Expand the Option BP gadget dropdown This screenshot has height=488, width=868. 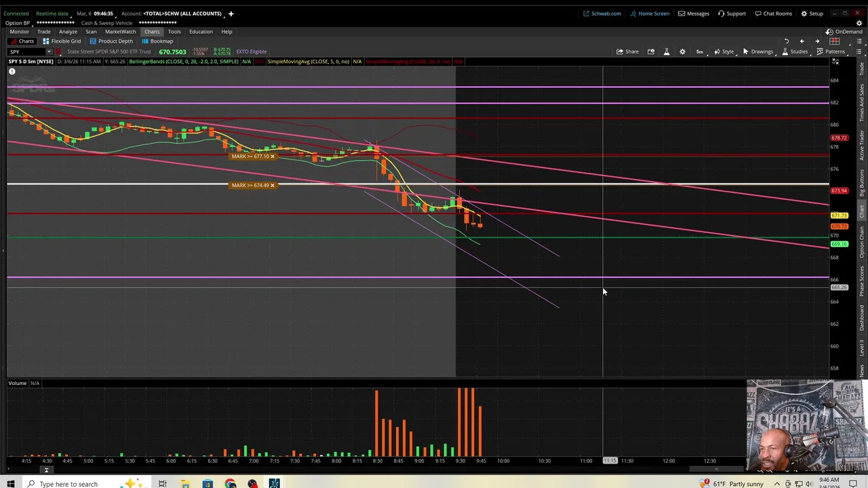click(x=18, y=23)
